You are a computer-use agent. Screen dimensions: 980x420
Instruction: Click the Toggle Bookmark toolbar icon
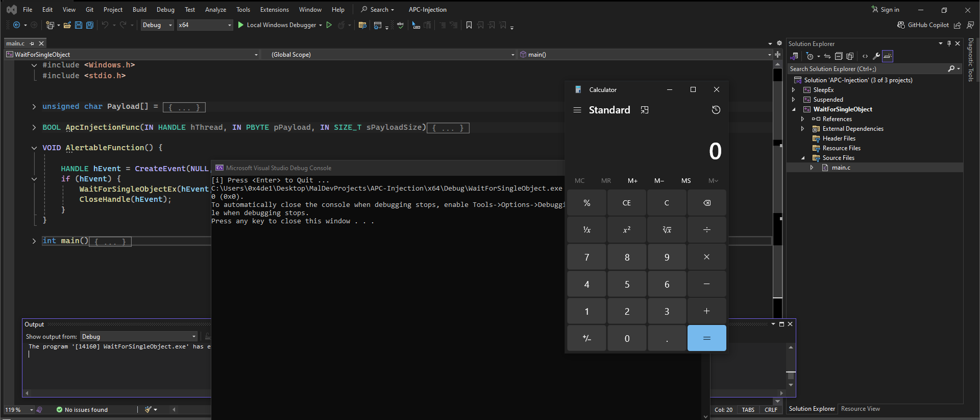click(x=469, y=25)
